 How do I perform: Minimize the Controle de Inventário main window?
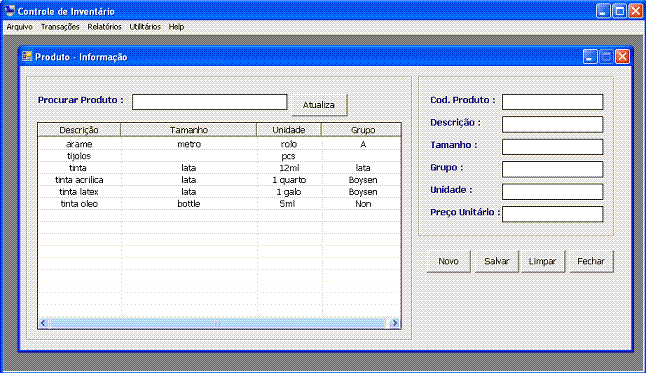point(603,11)
